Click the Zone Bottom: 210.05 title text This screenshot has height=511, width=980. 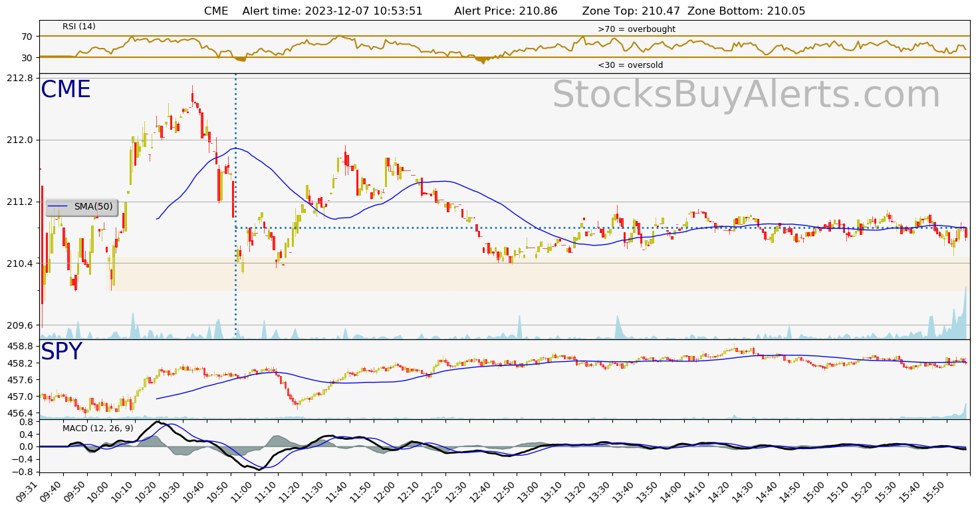pos(746,11)
